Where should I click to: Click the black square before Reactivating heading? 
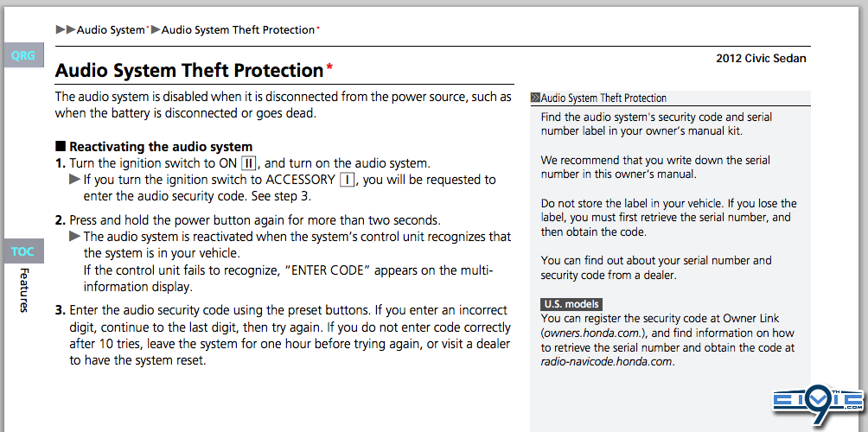(61, 147)
